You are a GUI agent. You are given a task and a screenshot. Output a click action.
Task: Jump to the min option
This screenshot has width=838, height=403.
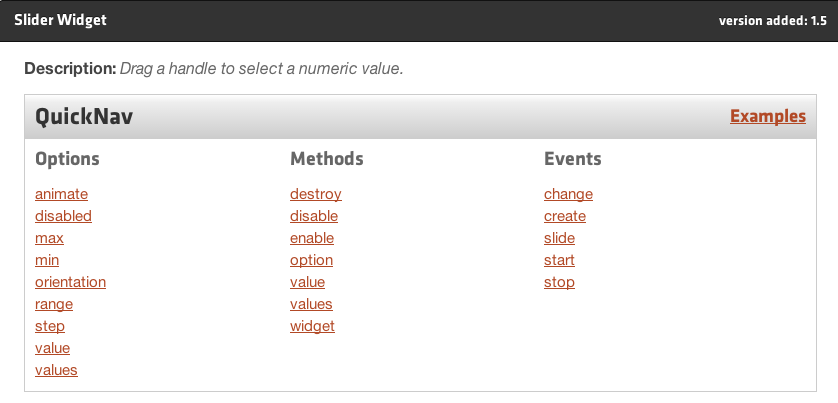click(47, 260)
